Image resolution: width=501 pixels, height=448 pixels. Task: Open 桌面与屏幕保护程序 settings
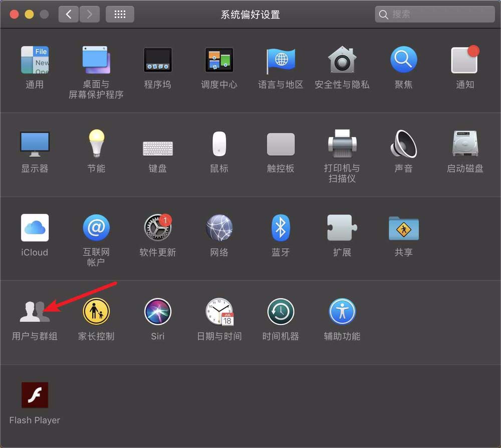pos(96,59)
